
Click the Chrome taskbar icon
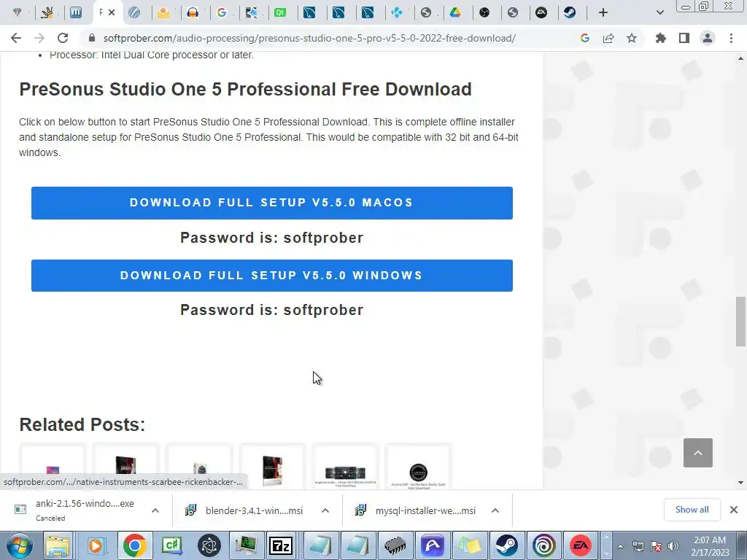[x=135, y=545]
